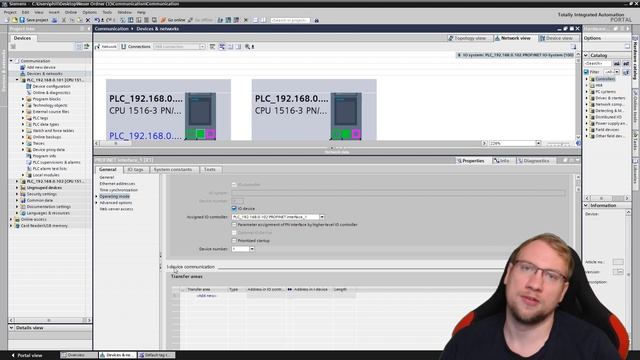Viewport: 640px width, 360px height.
Task: Click Add new in the Transfer areas table
Action: 207,296
